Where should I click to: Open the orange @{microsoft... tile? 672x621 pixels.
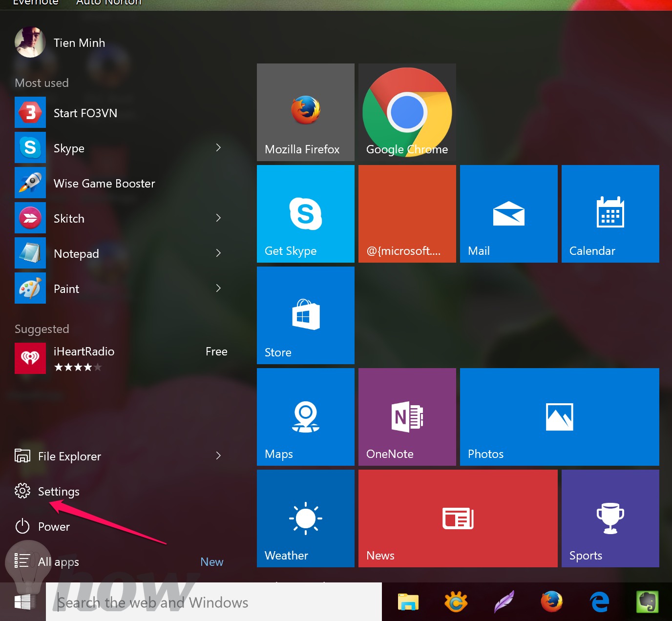point(407,214)
